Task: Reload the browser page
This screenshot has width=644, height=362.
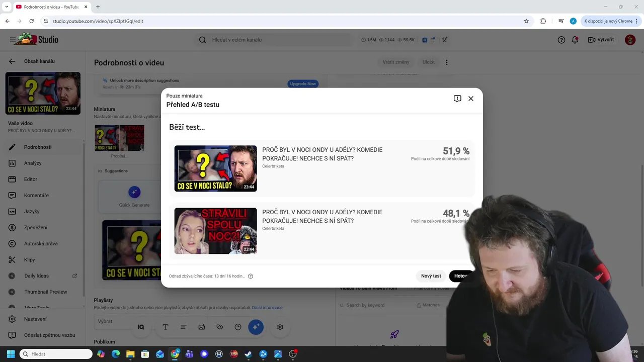Action: point(31,21)
